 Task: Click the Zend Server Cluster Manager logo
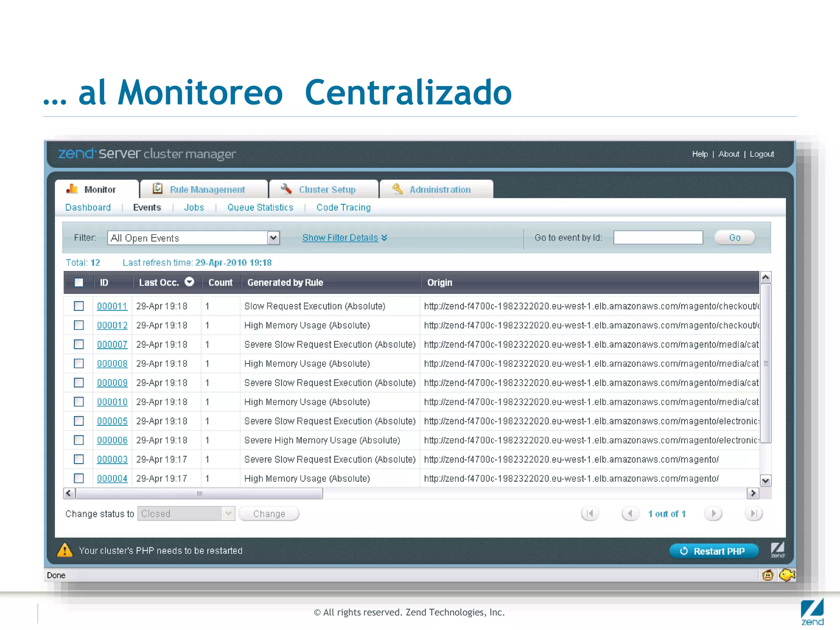147,154
